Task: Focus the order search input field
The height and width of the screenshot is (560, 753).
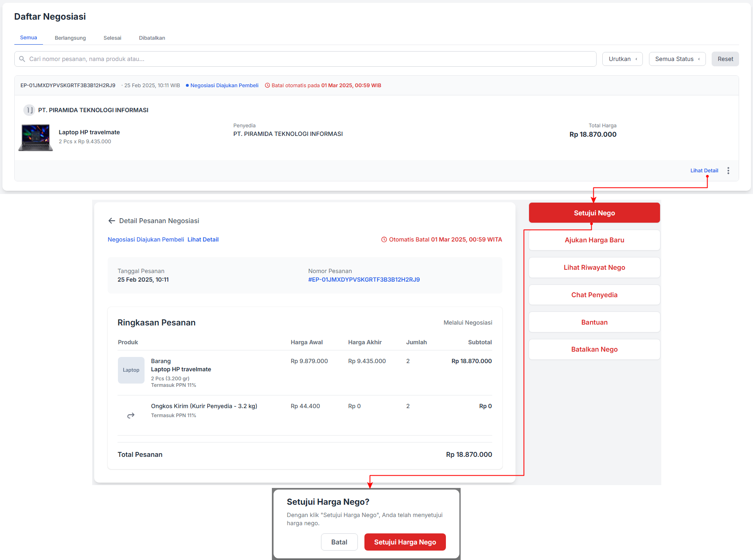Action: tap(307, 59)
